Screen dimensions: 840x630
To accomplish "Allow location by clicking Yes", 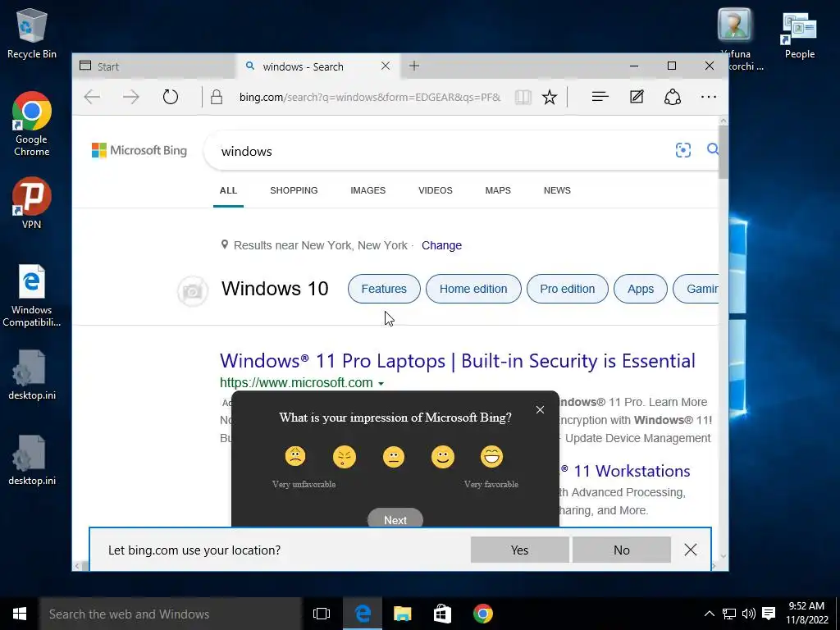I will (x=519, y=550).
